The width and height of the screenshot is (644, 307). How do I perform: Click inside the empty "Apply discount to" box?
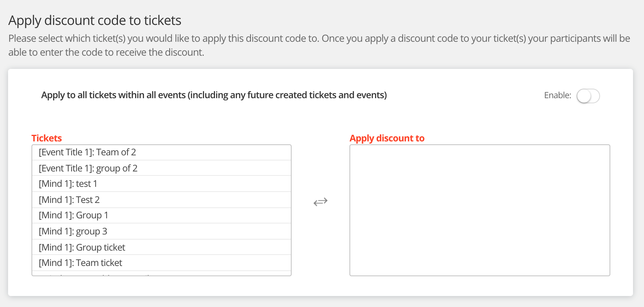pos(480,210)
